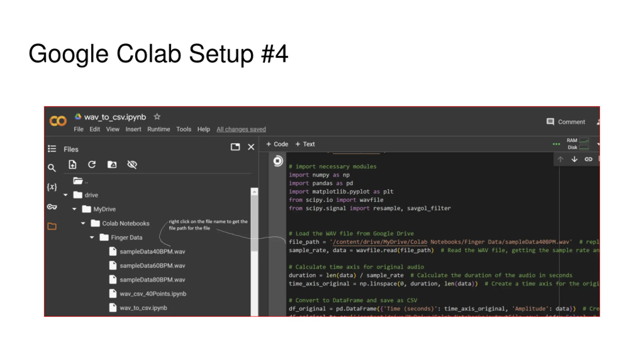The image size is (644, 362).
Task: Select the drive folder
Action: click(x=86, y=195)
